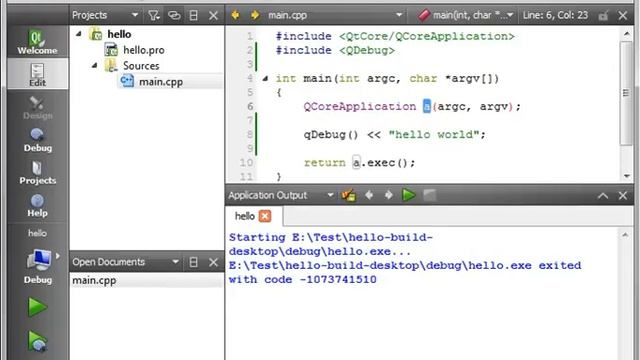Split the Projects panel

(x=193, y=16)
